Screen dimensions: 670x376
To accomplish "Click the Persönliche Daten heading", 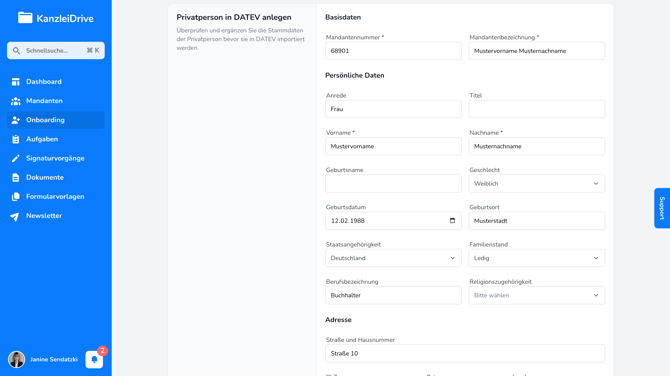I will coord(355,75).
